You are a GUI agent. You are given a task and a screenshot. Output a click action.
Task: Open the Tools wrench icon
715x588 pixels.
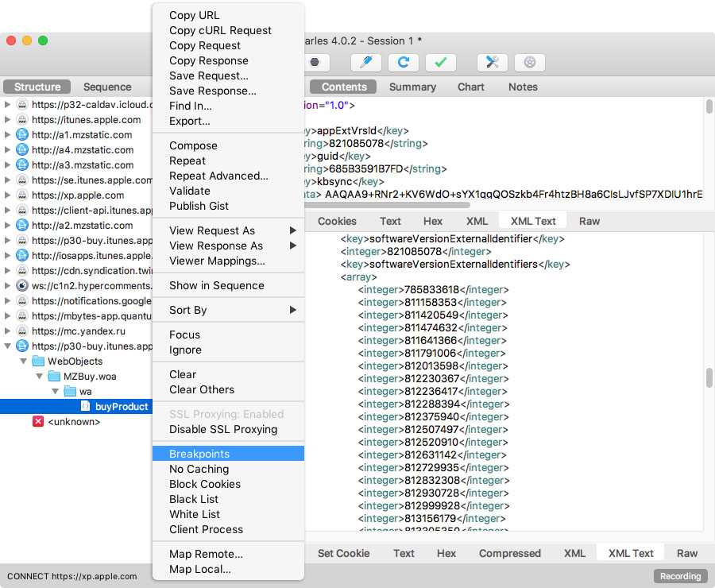click(492, 62)
